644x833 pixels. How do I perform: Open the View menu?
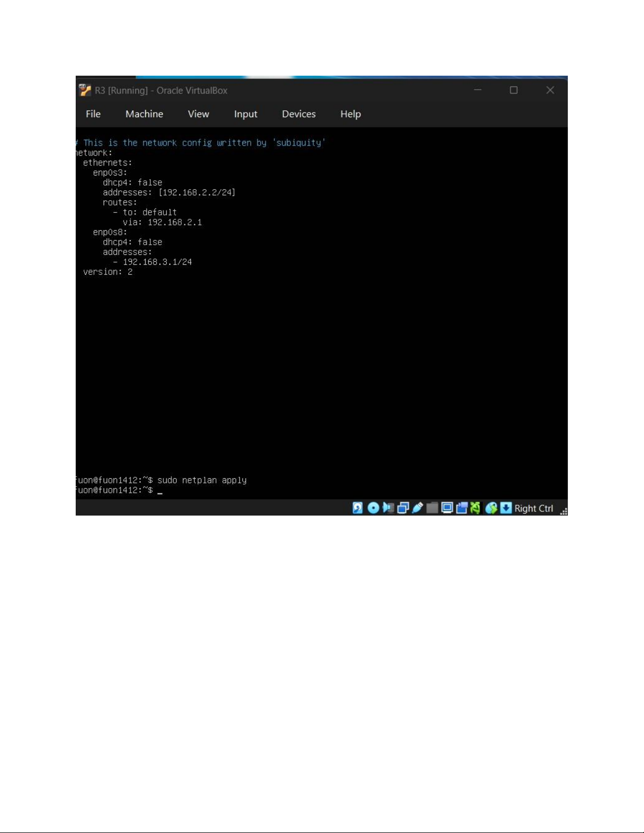click(x=198, y=114)
